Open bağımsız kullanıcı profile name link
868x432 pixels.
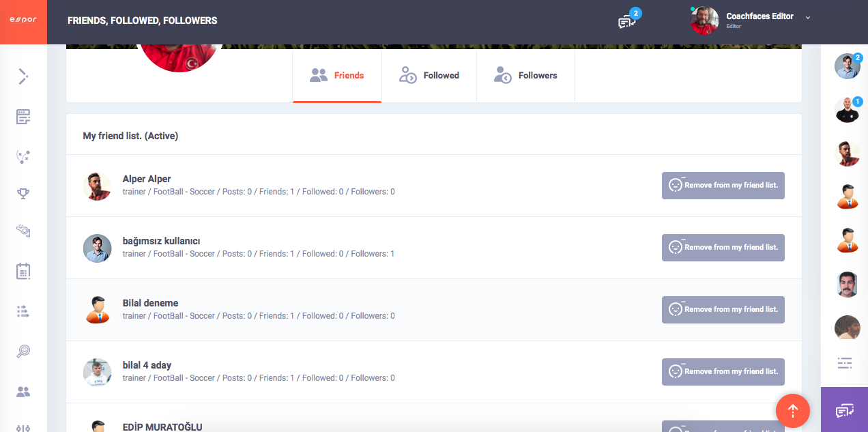(x=161, y=241)
